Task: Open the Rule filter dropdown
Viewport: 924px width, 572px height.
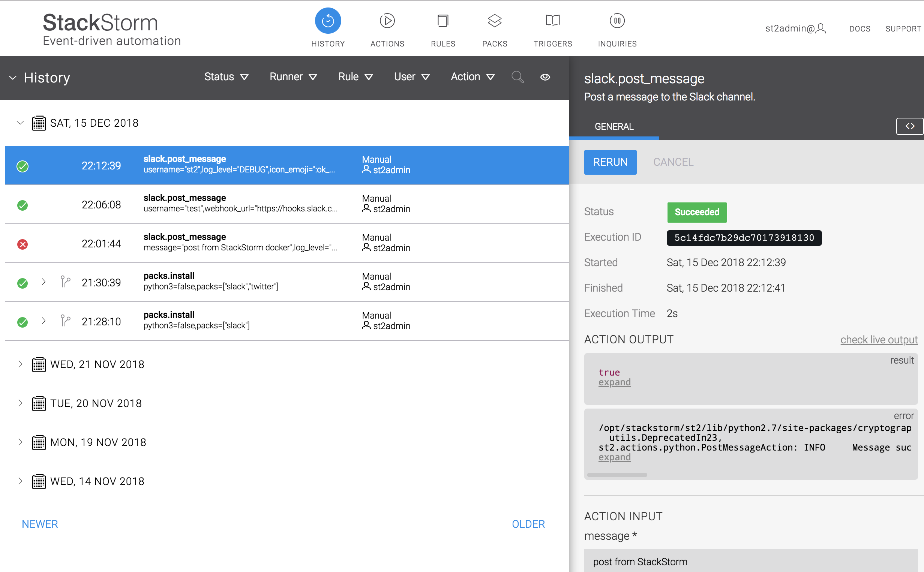Action: point(355,77)
